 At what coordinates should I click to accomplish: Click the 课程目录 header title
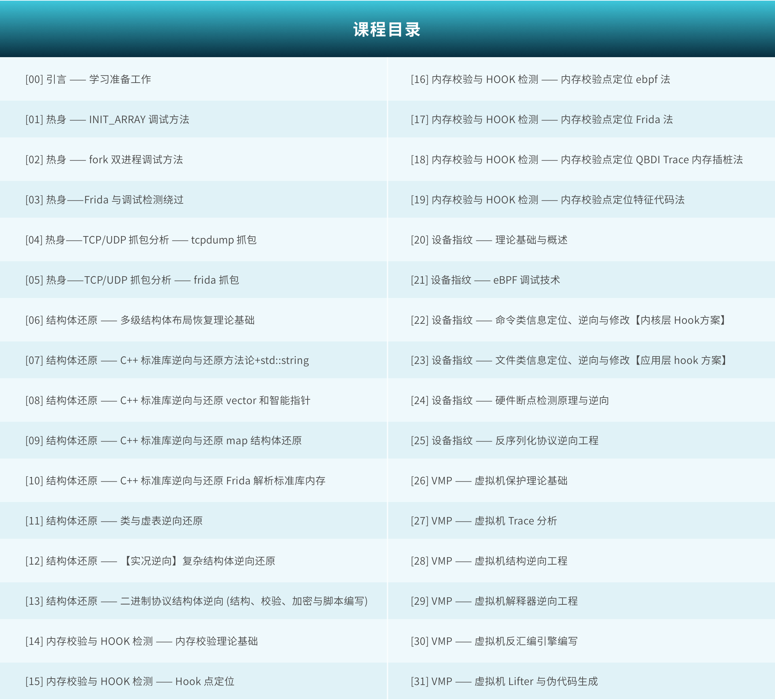[x=387, y=30]
